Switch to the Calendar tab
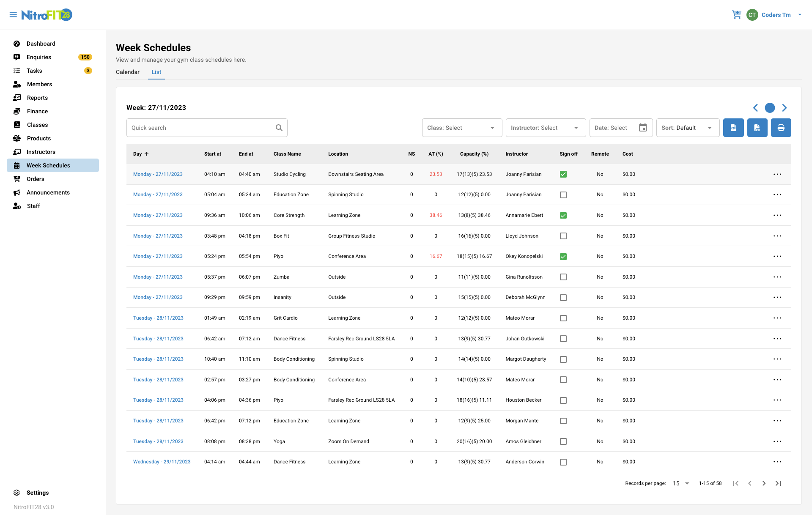 127,72
